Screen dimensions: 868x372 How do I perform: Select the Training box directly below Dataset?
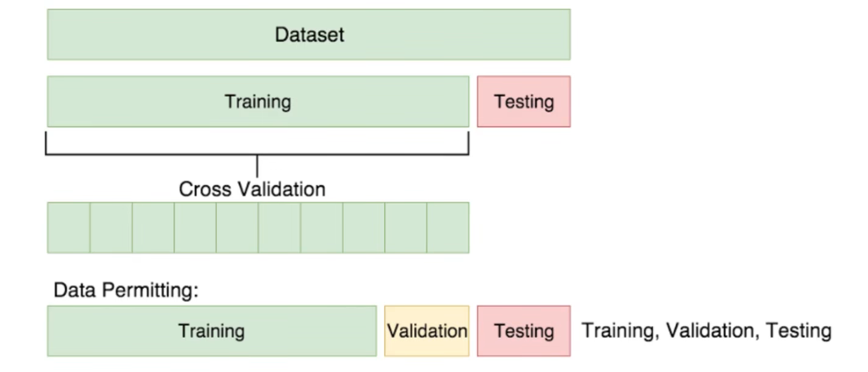pyautogui.click(x=258, y=101)
